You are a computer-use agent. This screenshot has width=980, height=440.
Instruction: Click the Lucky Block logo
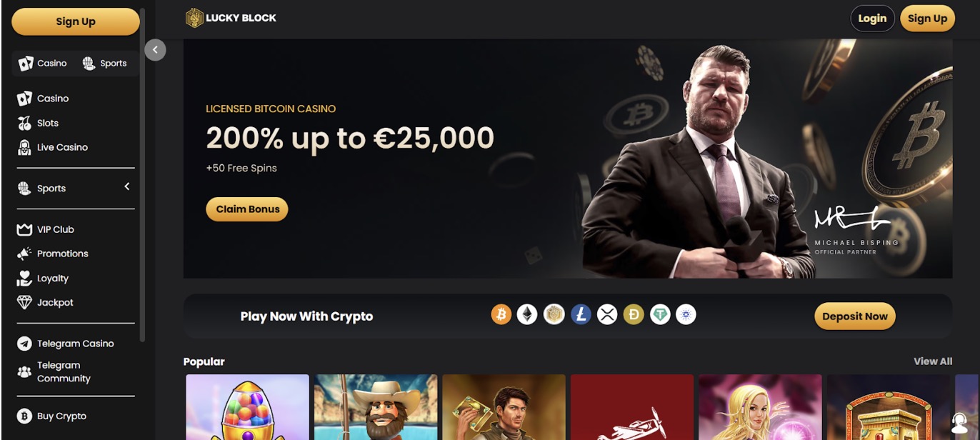point(231,18)
